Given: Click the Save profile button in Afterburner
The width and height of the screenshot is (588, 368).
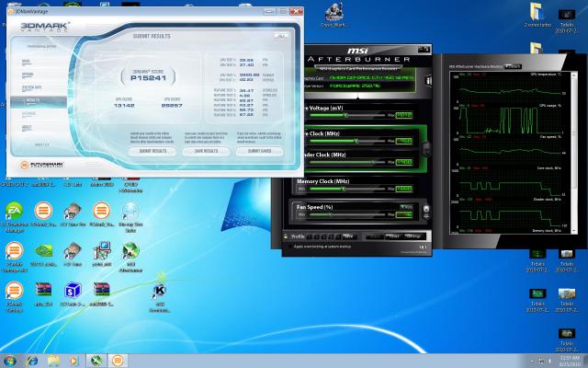Looking at the screenshot, I should tap(348, 236).
